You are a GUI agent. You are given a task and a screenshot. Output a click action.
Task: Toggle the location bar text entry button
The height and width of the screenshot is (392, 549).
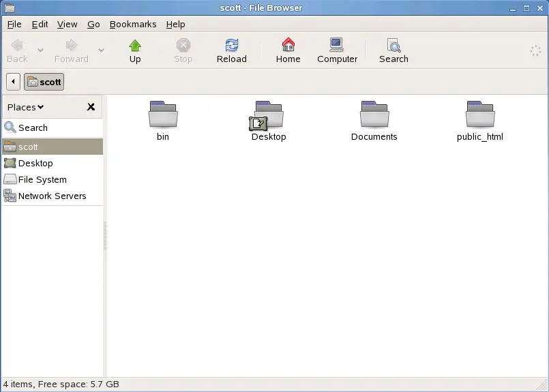[x=13, y=82]
